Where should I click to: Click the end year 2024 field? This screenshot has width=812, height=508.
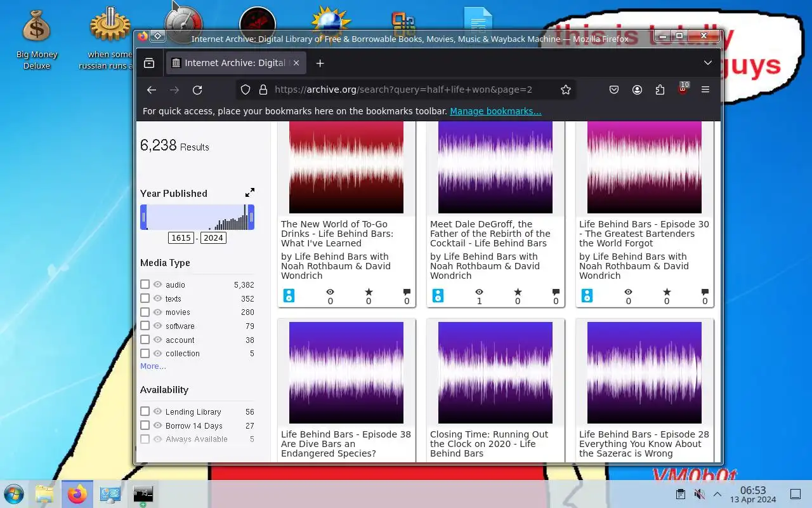point(213,237)
